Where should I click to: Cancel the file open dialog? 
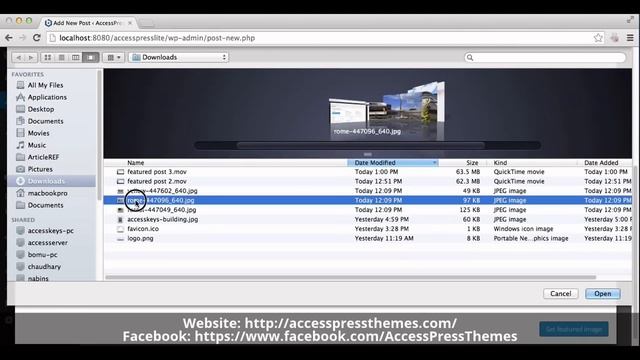(560, 293)
